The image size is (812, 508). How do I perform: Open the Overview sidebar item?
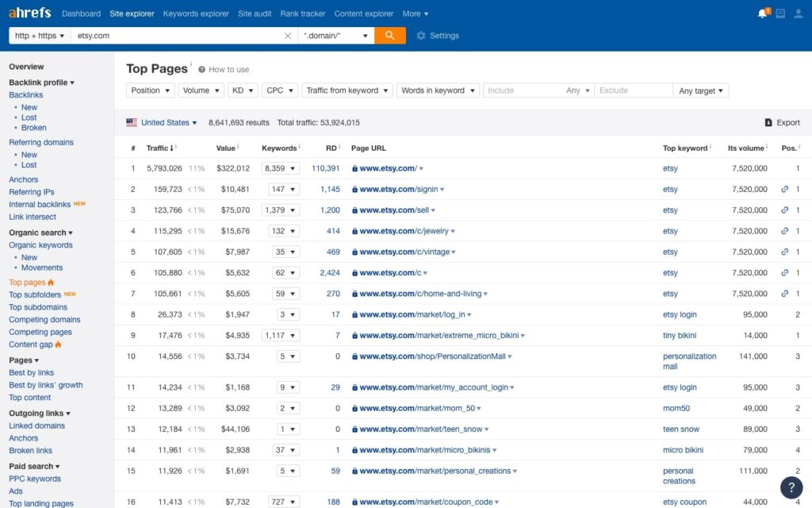tap(26, 67)
